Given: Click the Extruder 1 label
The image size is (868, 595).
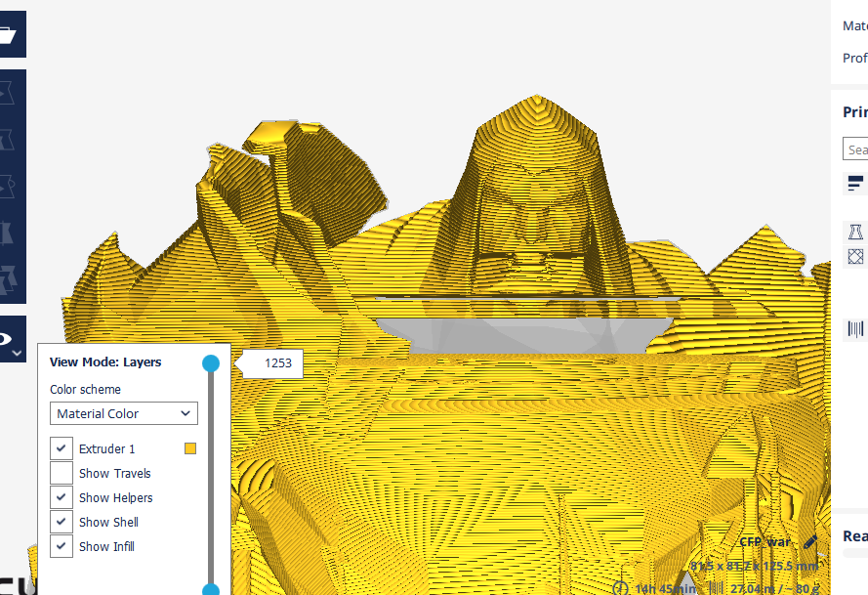Looking at the screenshot, I should click(106, 448).
